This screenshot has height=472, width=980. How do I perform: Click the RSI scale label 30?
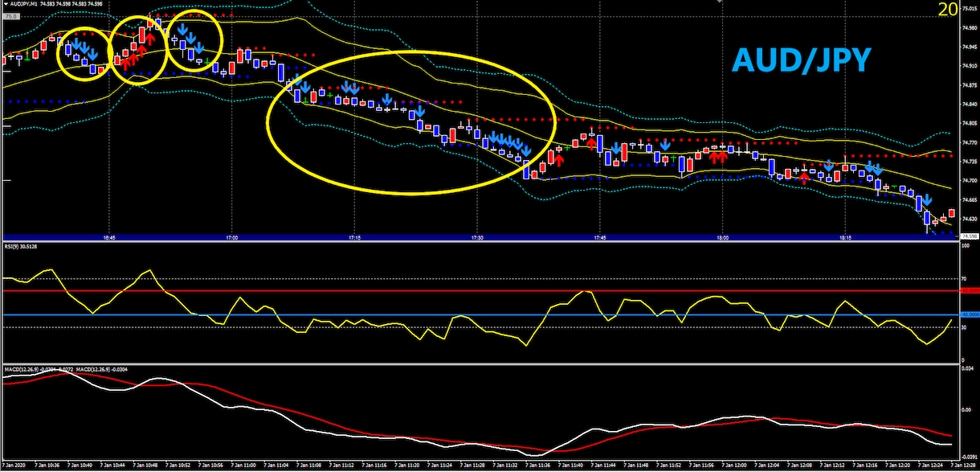tap(964, 327)
